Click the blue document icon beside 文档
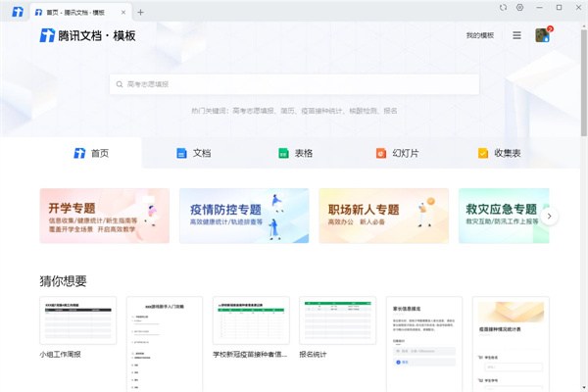Image resolution: width=588 pixels, height=392 pixels. coord(181,153)
